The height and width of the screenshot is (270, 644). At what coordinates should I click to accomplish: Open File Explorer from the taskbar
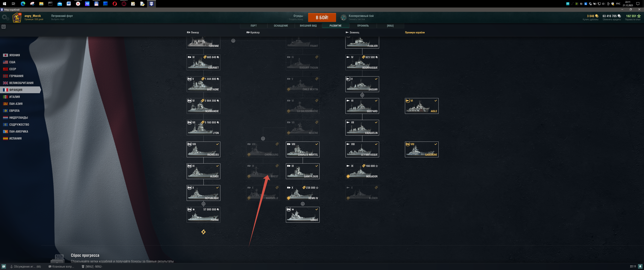41,4
